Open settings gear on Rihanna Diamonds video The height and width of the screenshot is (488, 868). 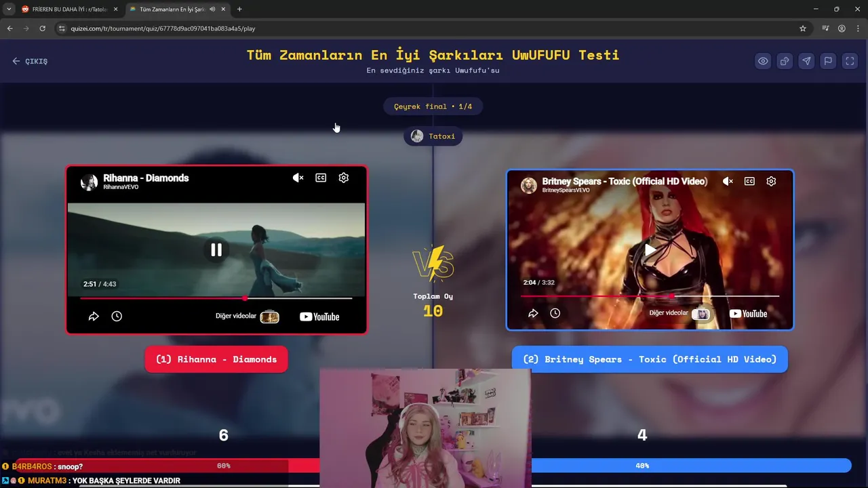pyautogui.click(x=344, y=178)
